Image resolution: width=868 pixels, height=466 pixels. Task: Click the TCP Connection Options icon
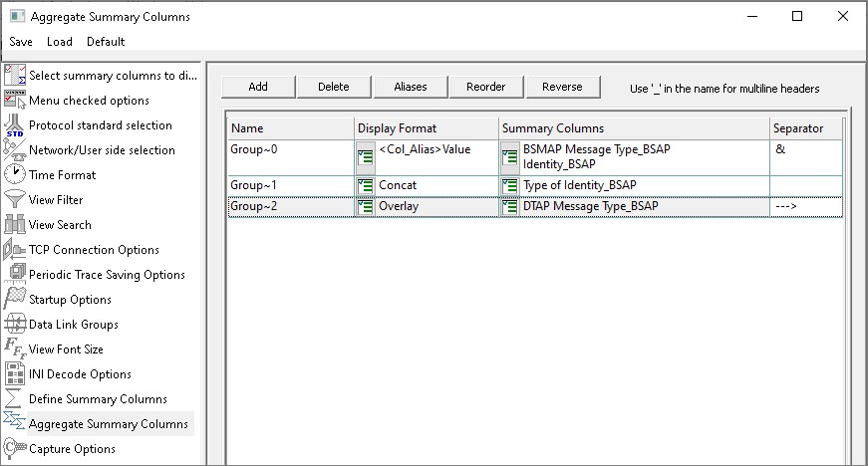15,249
